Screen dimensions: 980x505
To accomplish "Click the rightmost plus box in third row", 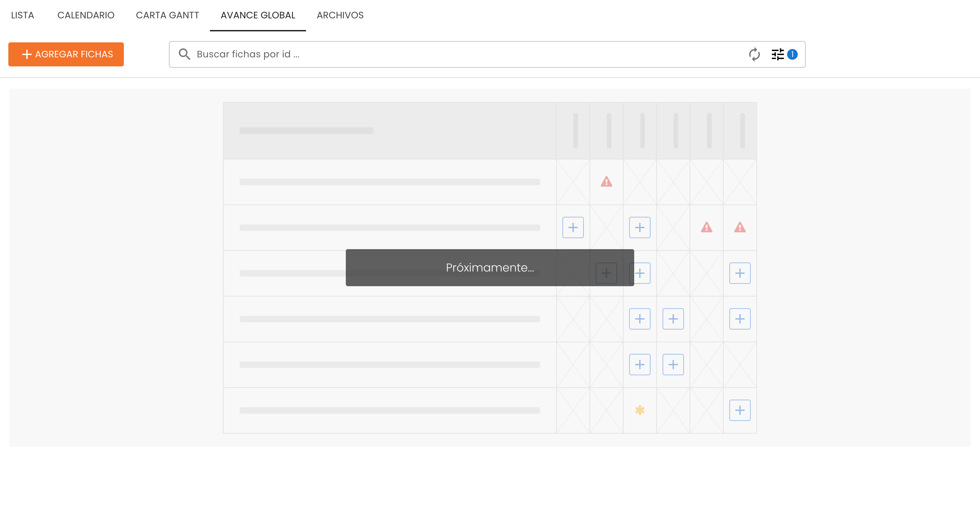I will [740, 273].
